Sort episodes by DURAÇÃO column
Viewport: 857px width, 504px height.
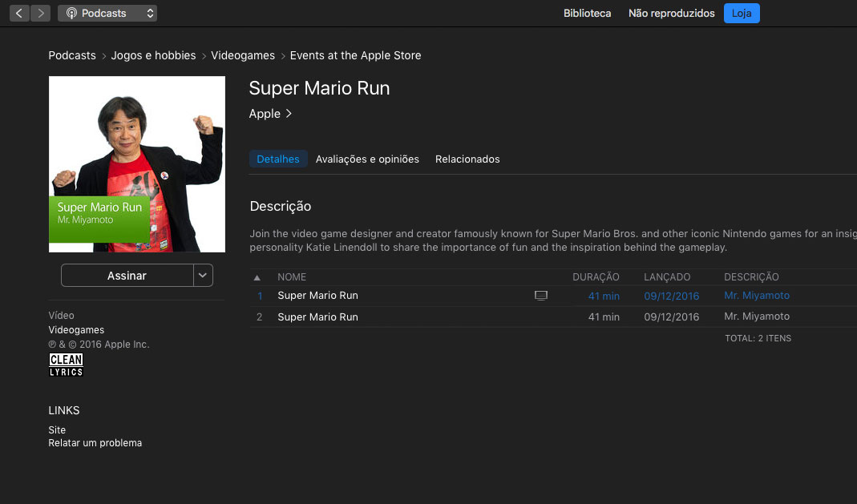click(x=596, y=277)
